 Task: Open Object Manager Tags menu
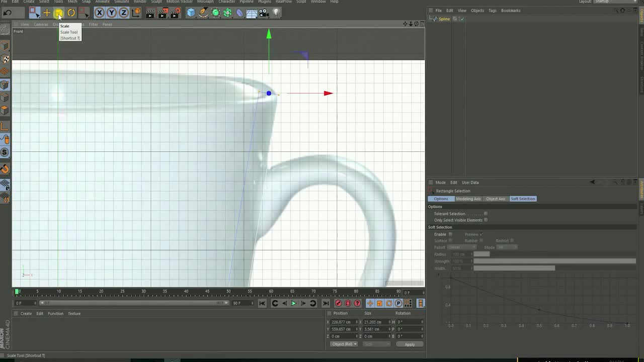[492, 10]
